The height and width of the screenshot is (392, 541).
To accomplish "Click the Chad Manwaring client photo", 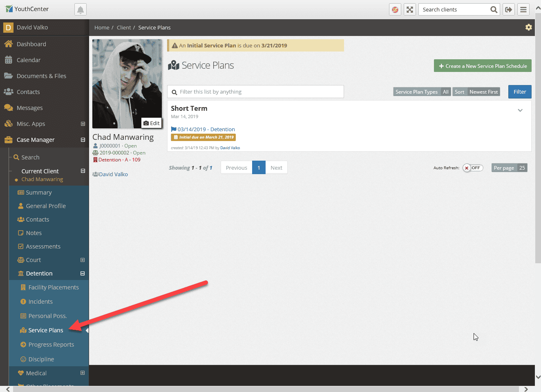I will (x=127, y=84).
